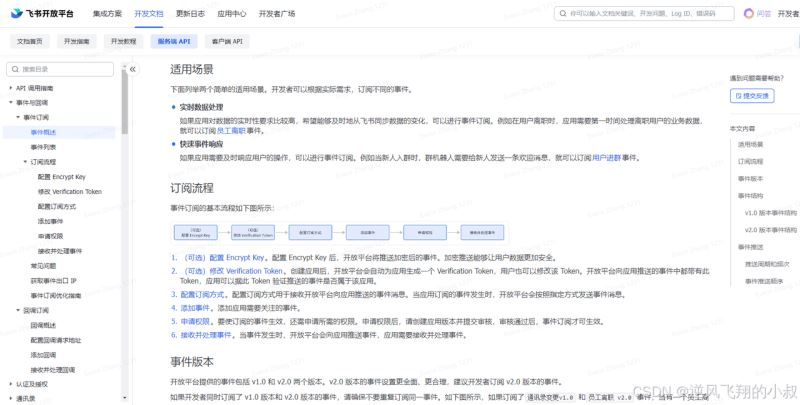Expand the 认证及授权 tree node
800x405 pixels.
[x=11, y=384]
